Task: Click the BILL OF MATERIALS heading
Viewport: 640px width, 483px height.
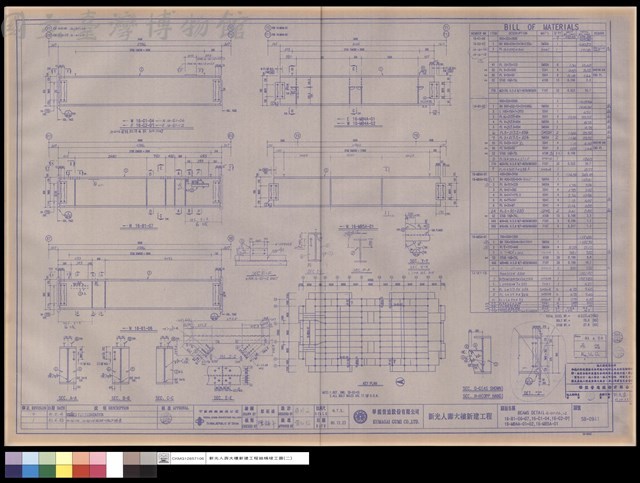Action: (x=541, y=27)
